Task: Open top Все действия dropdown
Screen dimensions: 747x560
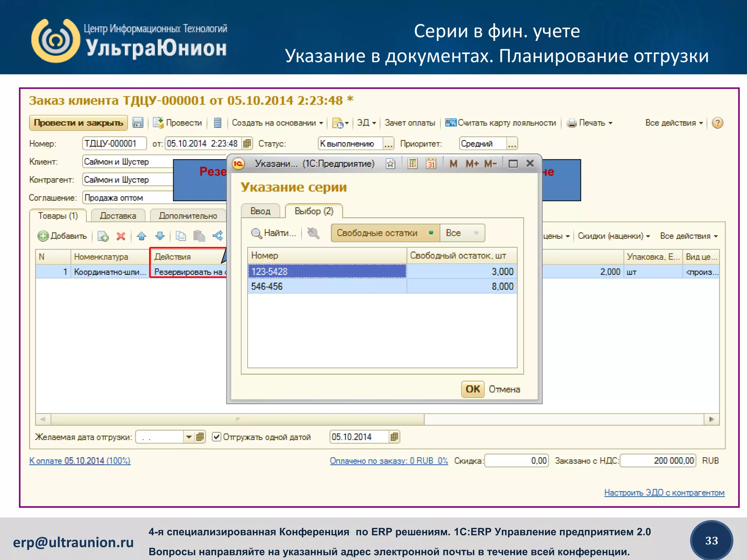Action: 674,123
